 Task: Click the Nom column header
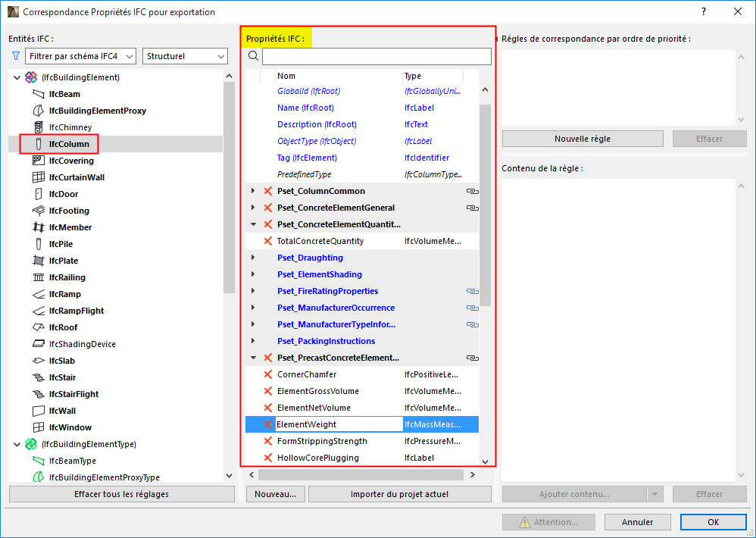(339, 77)
